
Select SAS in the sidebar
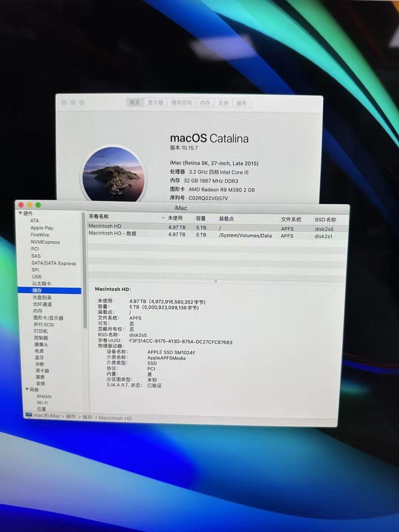[36, 256]
